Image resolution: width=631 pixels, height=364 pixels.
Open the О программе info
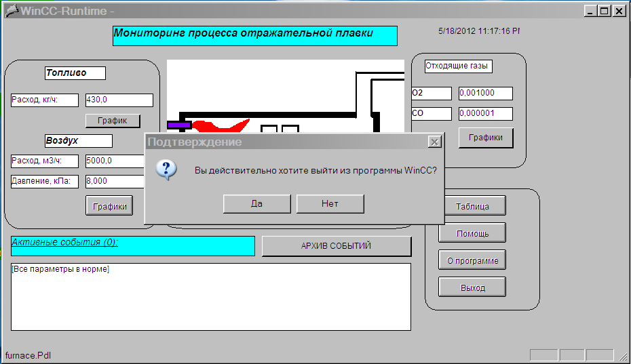click(x=472, y=260)
